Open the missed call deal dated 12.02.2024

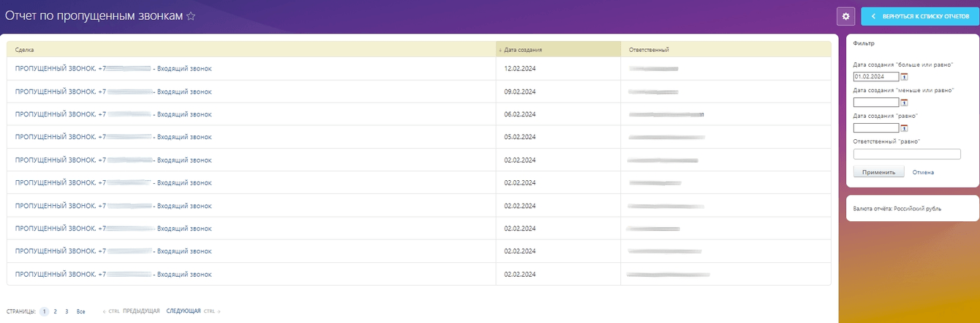coord(113,69)
